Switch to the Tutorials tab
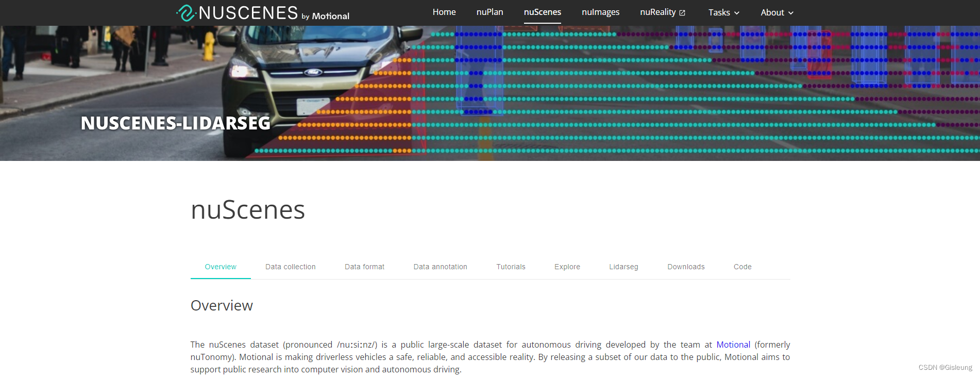 click(511, 267)
